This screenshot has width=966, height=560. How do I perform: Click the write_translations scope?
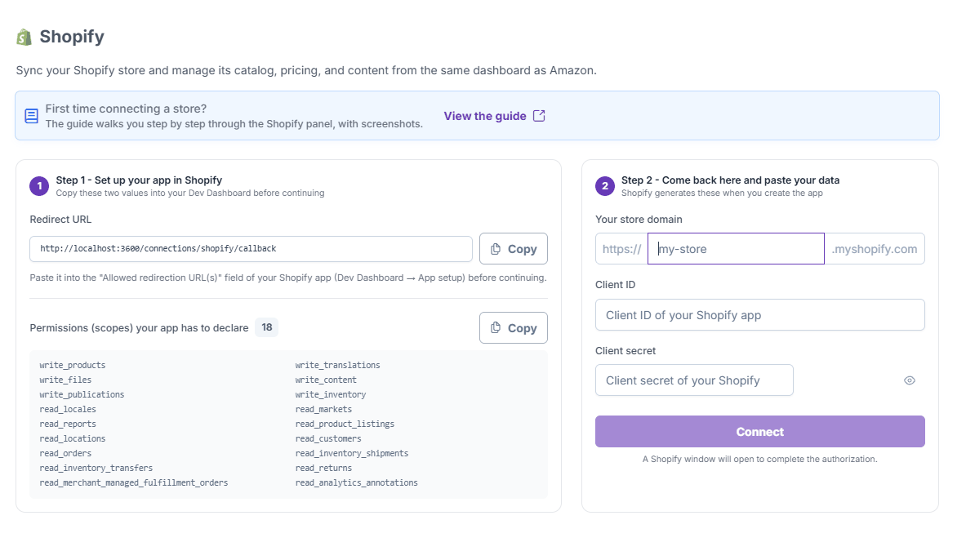[337, 366]
